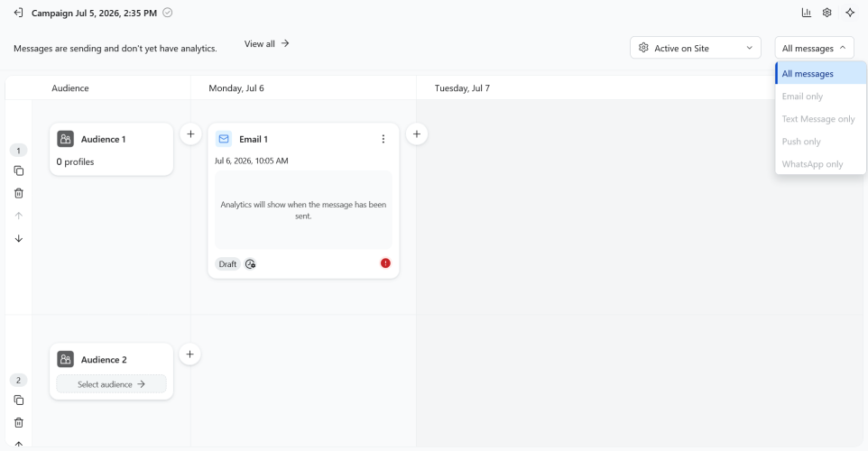This screenshot has height=451, width=868.
Task: Click the Audience 1 people icon
Action: (65, 139)
